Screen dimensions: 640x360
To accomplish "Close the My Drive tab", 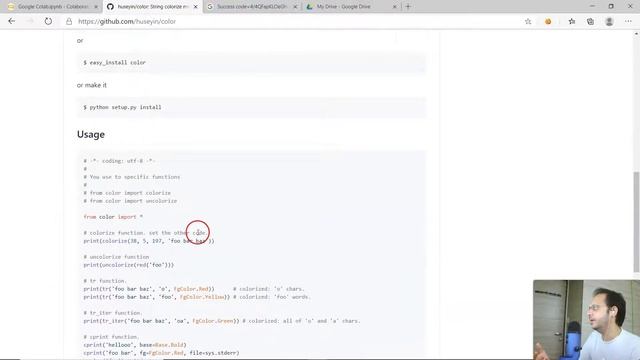I will (394, 7).
